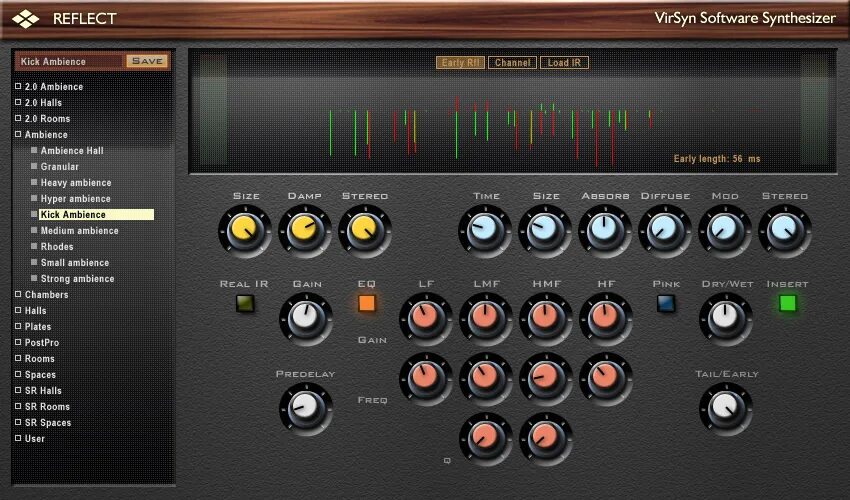Click the blue Diffuse knob
The width and height of the screenshot is (850, 500).
pos(665,230)
